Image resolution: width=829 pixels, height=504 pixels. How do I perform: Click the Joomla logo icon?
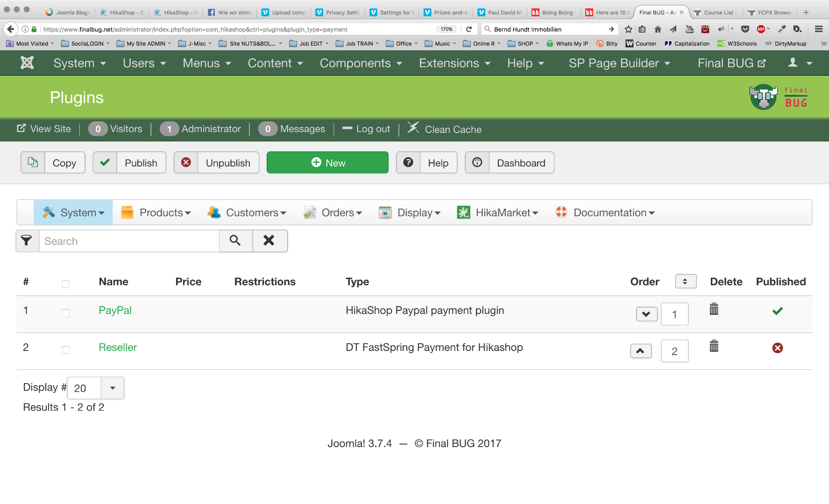click(x=27, y=63)
